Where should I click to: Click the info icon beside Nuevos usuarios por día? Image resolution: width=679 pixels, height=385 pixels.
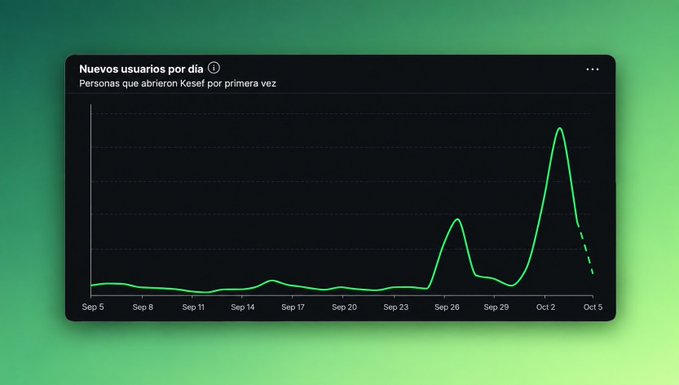(x=213, y=68)
